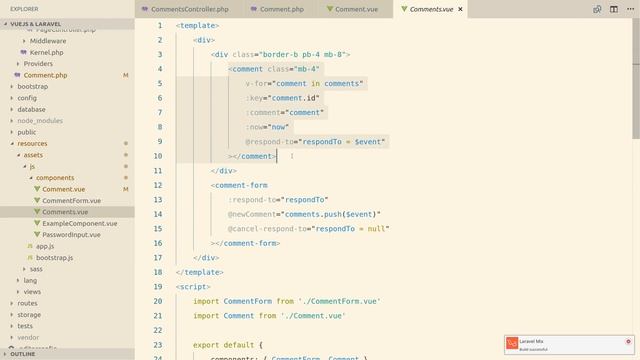This screenshot has height=360, width=640.
Task: Open Comment.php from the explorer
Action: click(45, 75)
